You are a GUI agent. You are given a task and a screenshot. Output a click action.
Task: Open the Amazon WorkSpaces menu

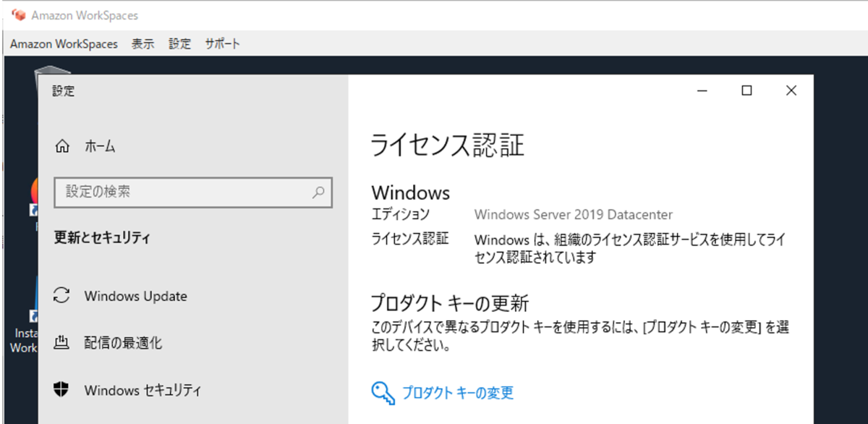(x=64, y=44)
